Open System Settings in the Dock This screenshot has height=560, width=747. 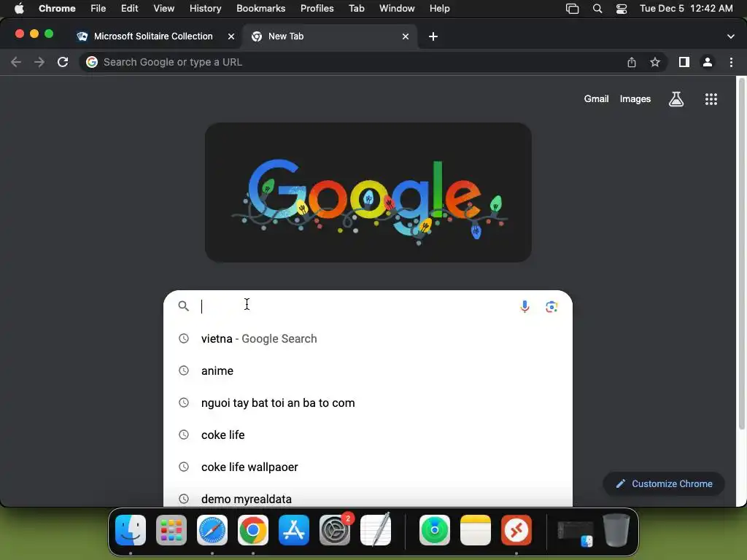point(335,530)
